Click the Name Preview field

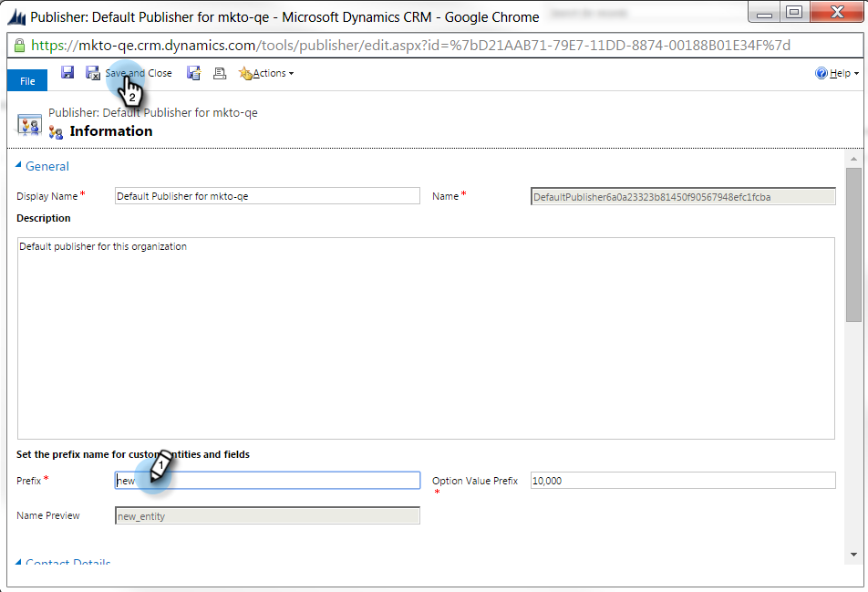[x=267, y=515]
